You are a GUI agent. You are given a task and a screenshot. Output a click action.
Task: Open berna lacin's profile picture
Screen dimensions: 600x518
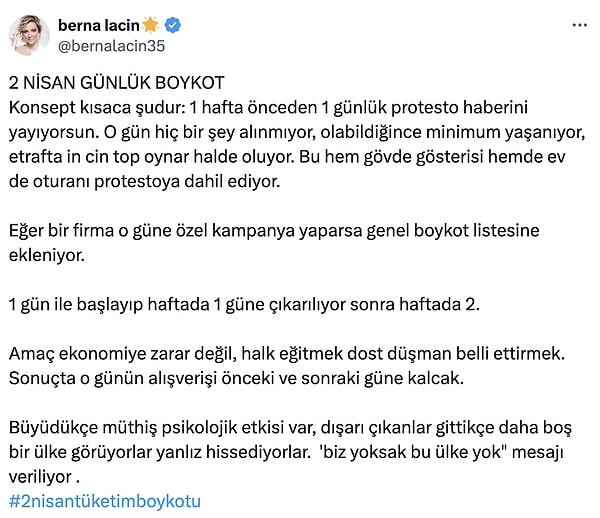point(29,35)
